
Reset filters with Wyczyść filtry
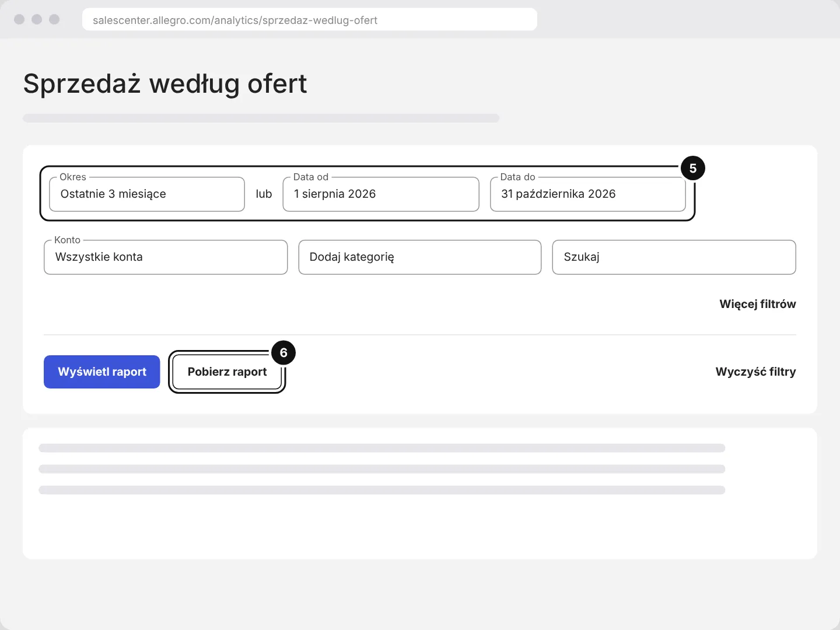point(755,372)
